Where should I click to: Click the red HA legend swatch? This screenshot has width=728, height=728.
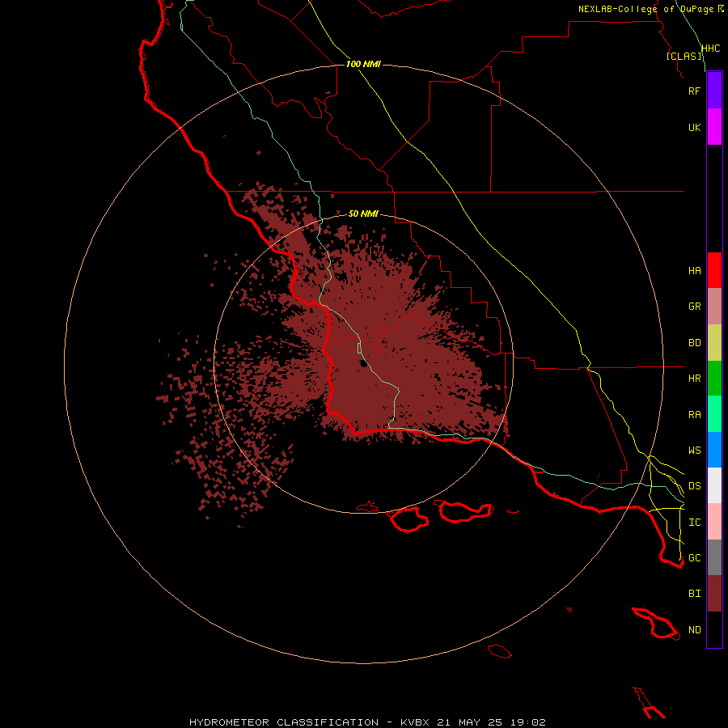[714, 270]
